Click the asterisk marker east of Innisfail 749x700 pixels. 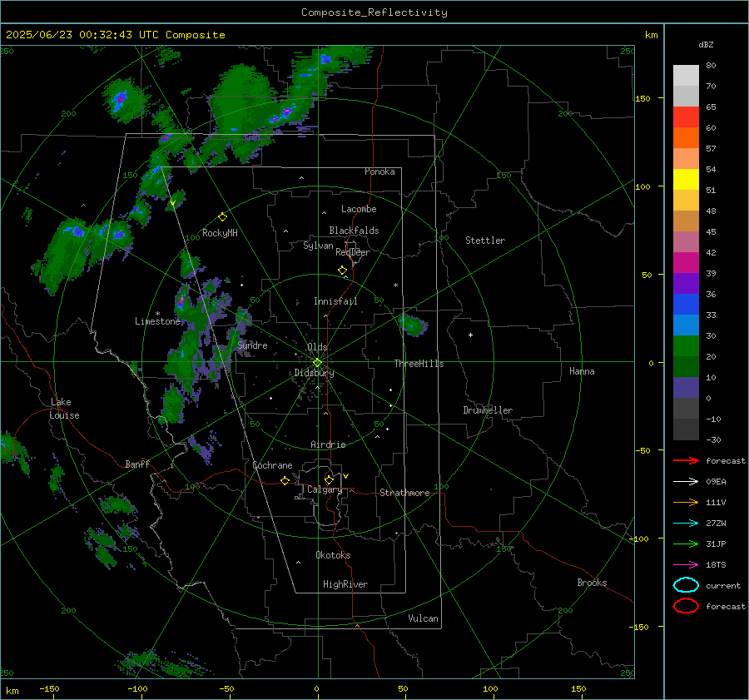tap(395, 285)
